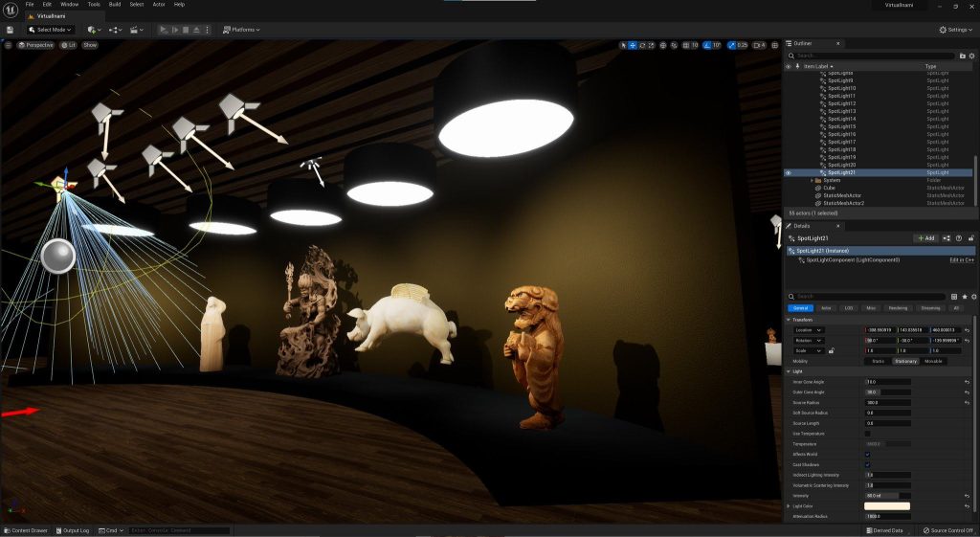The image size is (980, 537).
Task: Click the lock scale ratio icon
Action: click(x=831, y=350)
